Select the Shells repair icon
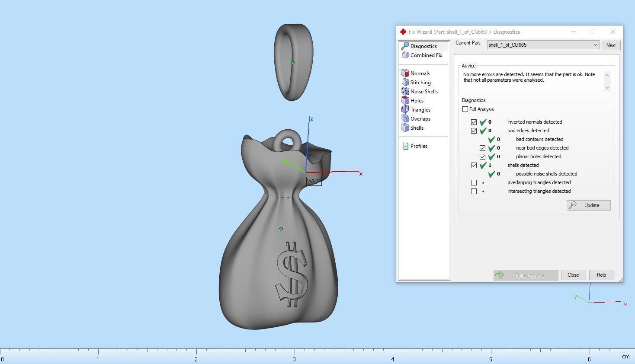The height and width of the screenshot is (364, 635). 405,128
